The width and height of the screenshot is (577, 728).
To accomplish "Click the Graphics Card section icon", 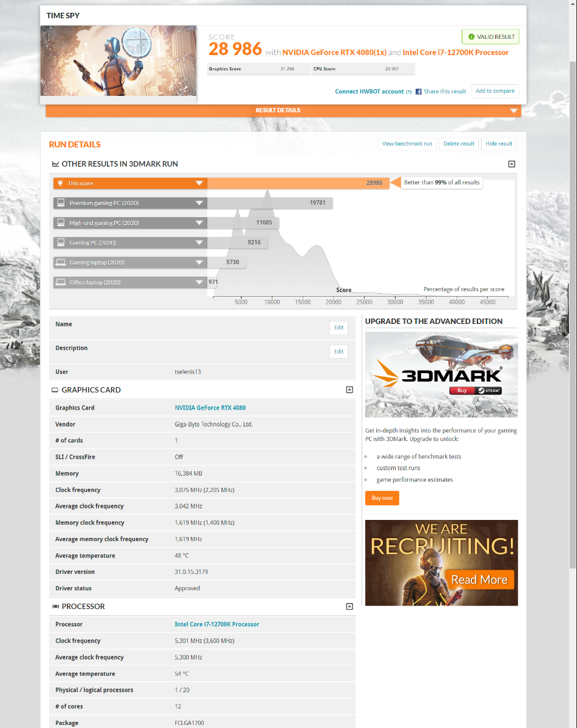I will click(x=55, y=390).
